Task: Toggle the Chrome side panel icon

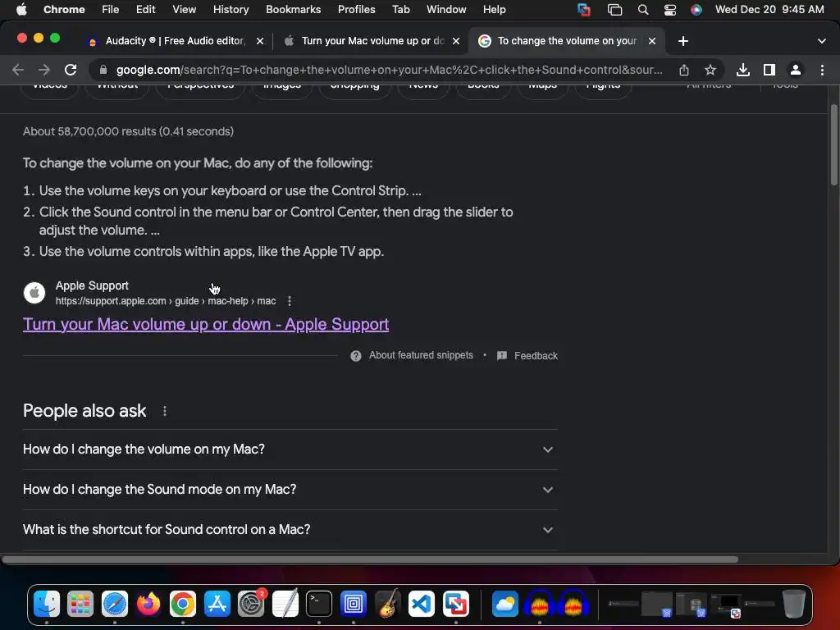Action: [x=769, y=70]
